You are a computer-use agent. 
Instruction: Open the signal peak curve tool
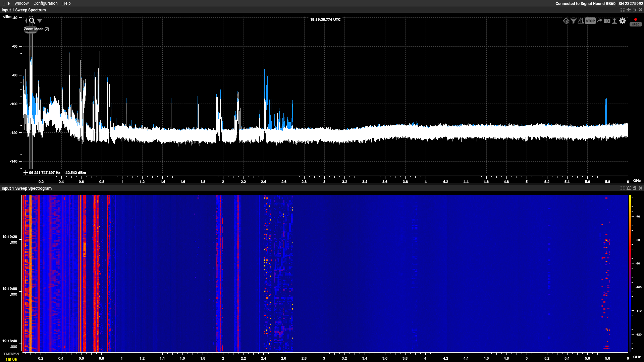[581, 21]
